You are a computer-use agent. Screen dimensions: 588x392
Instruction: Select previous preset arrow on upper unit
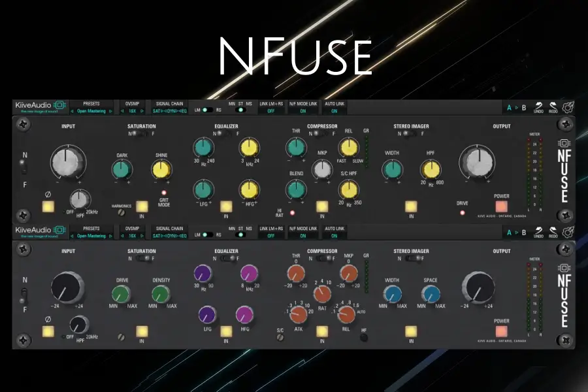click(73, 112)
